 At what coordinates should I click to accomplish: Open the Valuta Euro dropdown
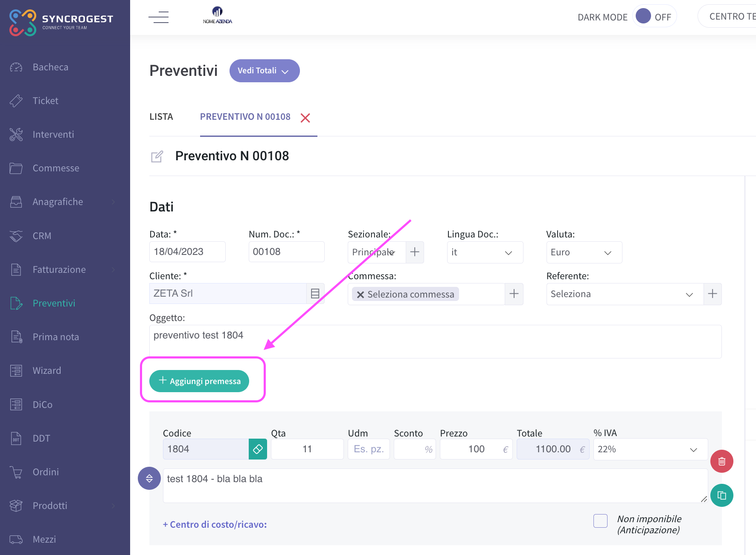point(584,252)
